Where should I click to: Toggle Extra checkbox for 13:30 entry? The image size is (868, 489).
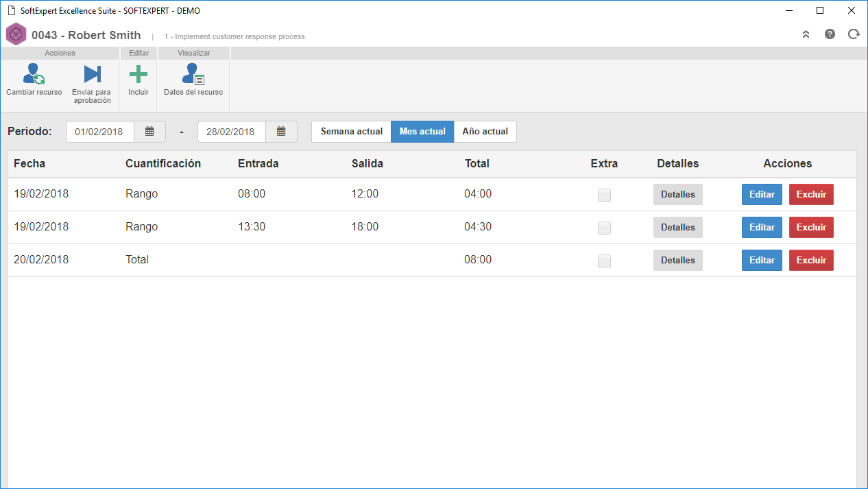point(604,228)
